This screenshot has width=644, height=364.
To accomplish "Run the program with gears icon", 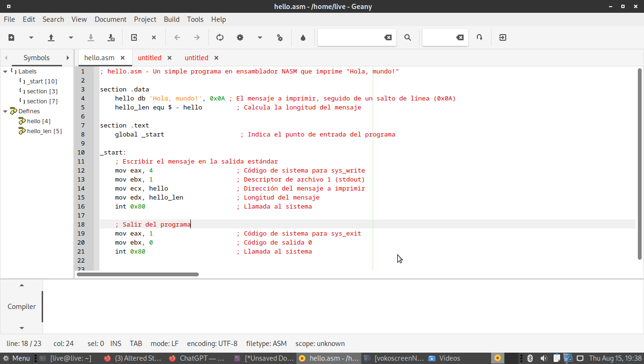I will [280, 37].
